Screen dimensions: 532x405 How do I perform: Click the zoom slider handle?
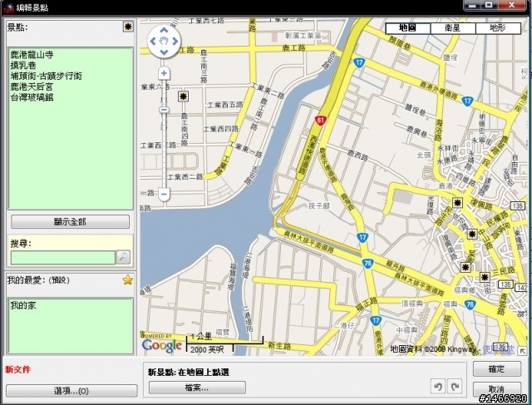(164, 110)
